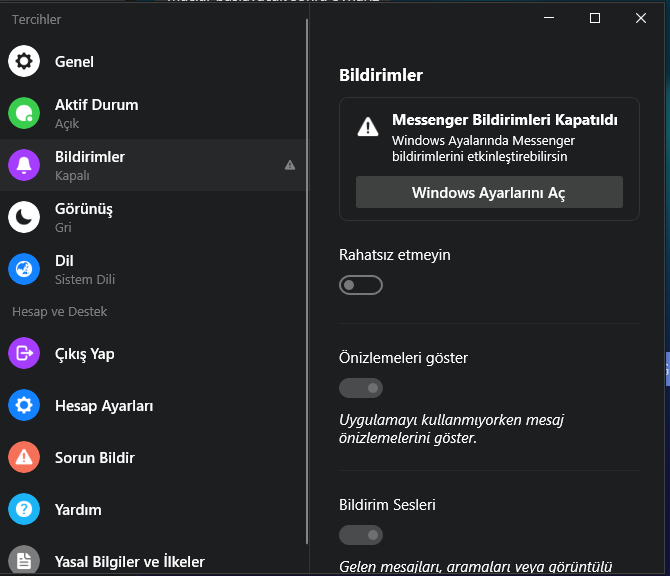Close the Tercihler window
Screen dimensions: 670x576
(641, 18)
